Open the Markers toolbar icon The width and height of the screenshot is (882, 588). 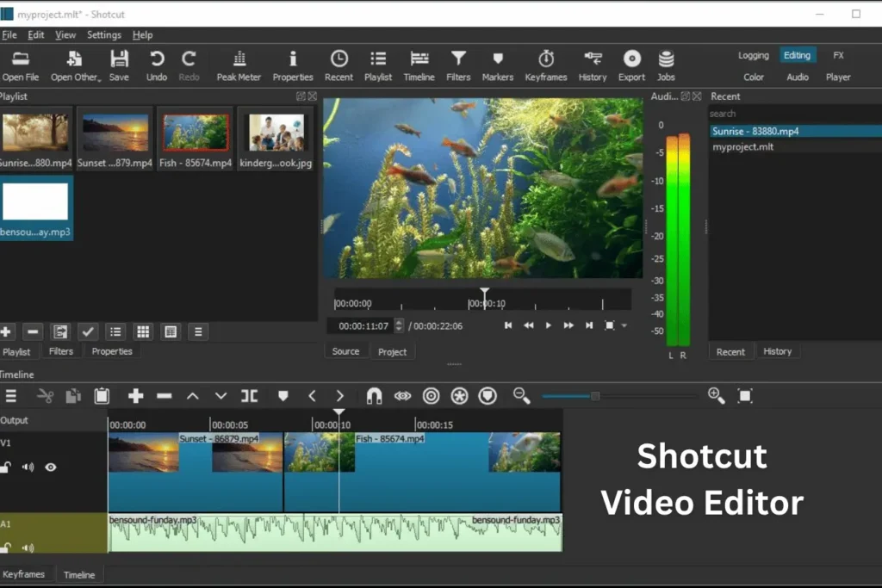click(x=498, y=65)
